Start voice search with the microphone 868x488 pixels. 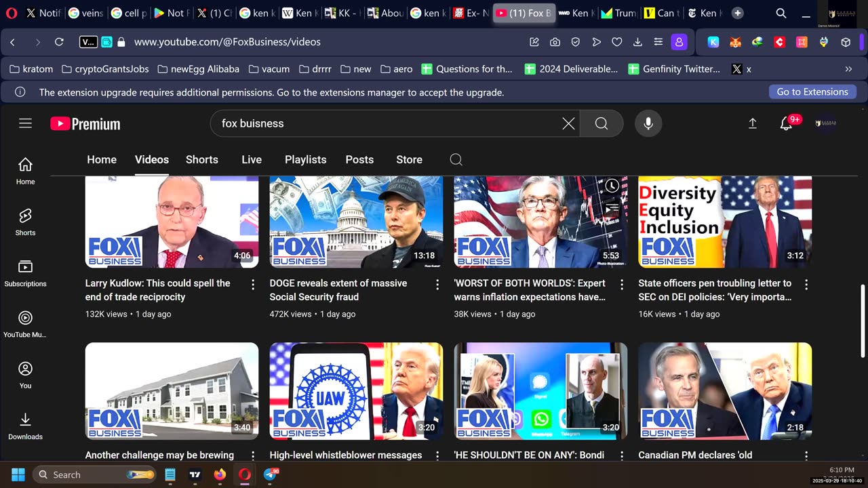click(648, 123)
